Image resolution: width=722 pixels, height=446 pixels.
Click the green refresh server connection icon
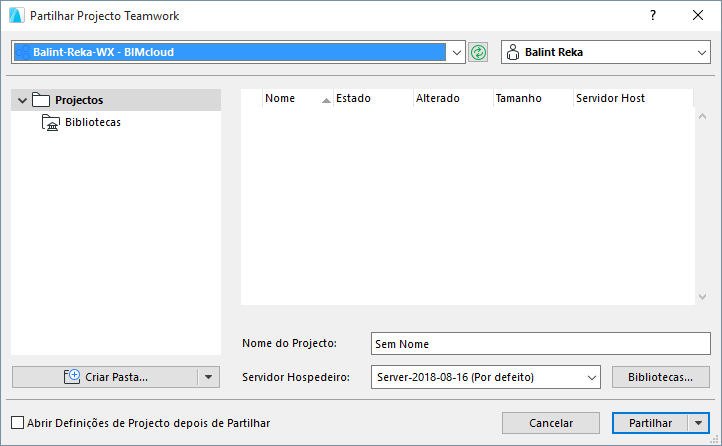[478, 52]
